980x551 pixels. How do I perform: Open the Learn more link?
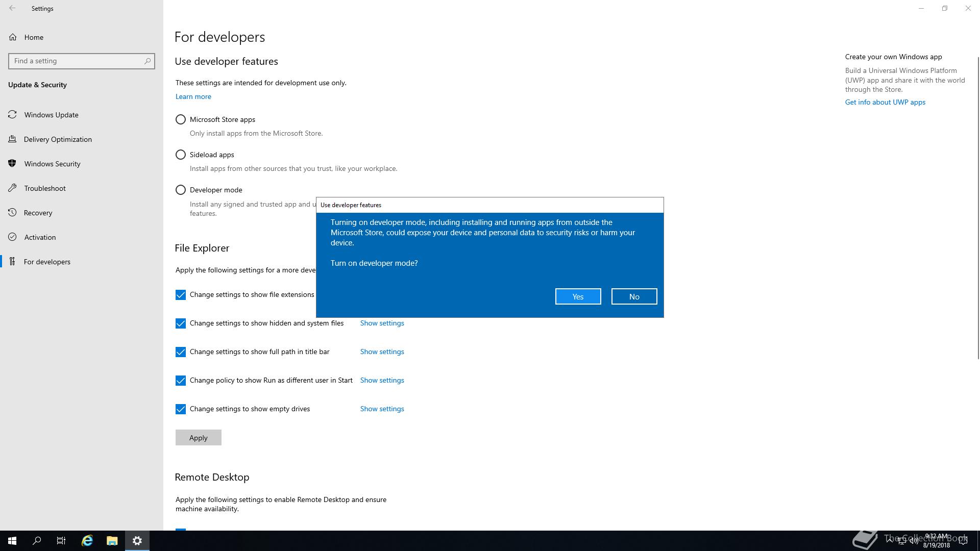click(193, 96)
